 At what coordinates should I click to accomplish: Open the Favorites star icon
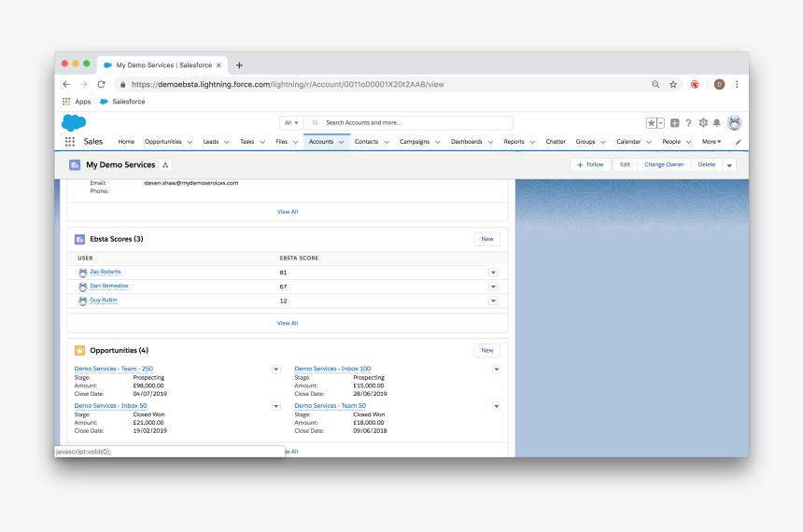[x=652, y=123]
